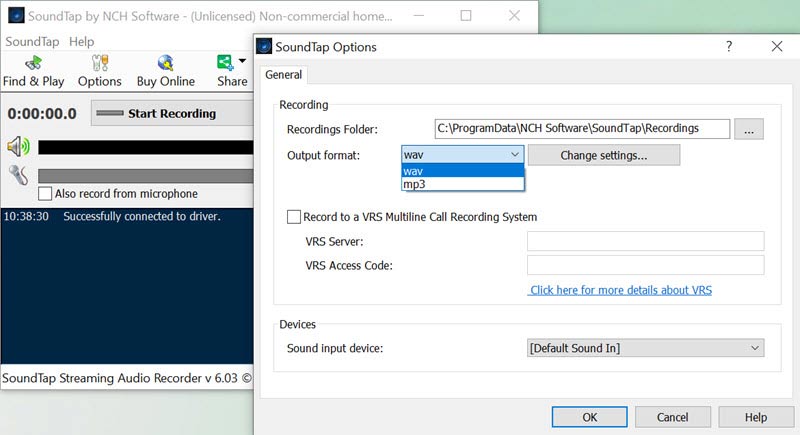Click the Cancel button
The width and height of the screenshot is (800, 435).
coord(672,417)
